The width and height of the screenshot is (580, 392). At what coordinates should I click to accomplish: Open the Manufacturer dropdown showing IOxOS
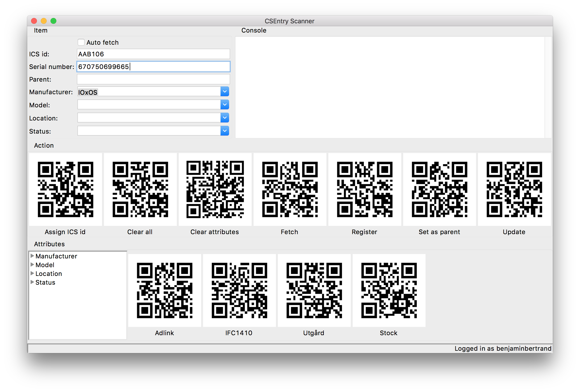click(x=224, y=91)
